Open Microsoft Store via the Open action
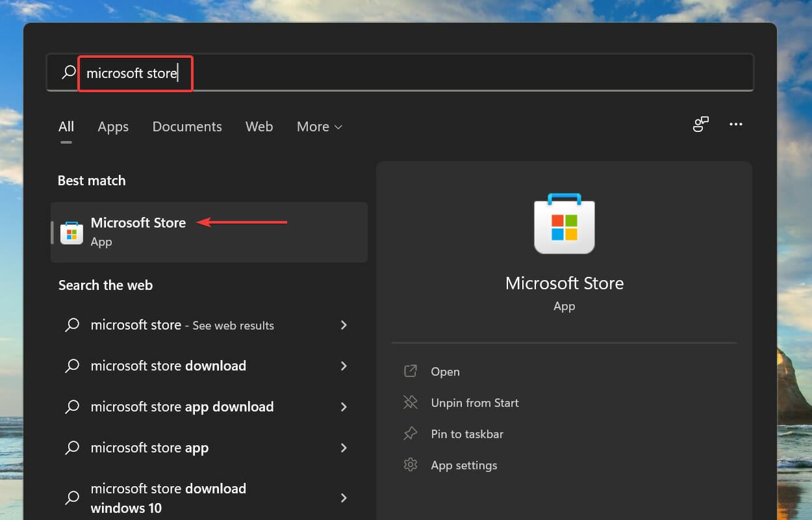The width and height of the screenshot is (812, 520). (445, 370)
